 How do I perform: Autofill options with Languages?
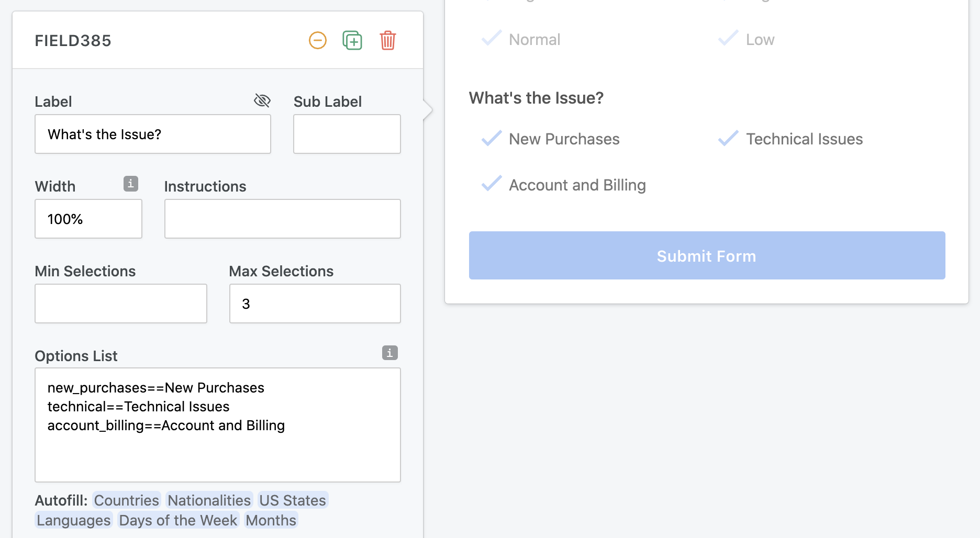pos(74,520)
